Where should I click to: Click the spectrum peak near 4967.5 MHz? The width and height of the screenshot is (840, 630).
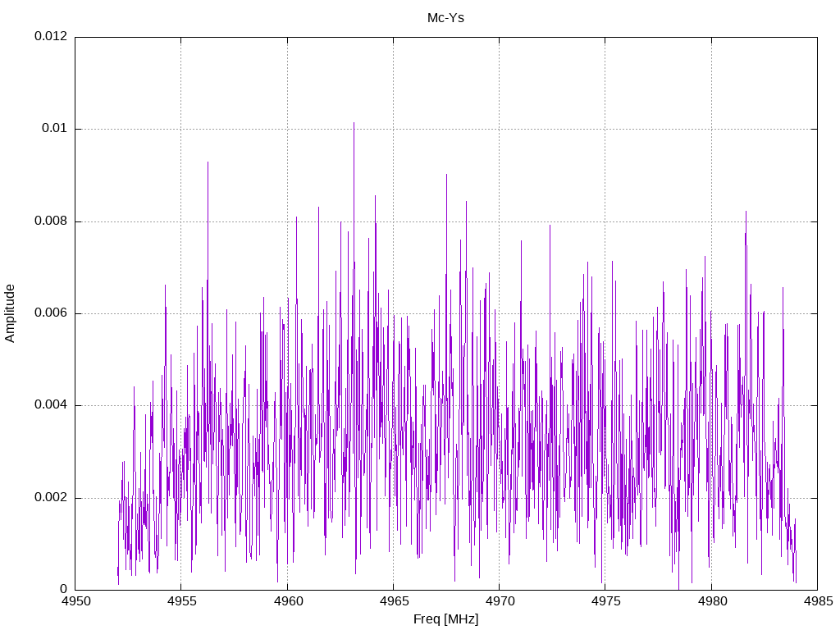[447, 175]
